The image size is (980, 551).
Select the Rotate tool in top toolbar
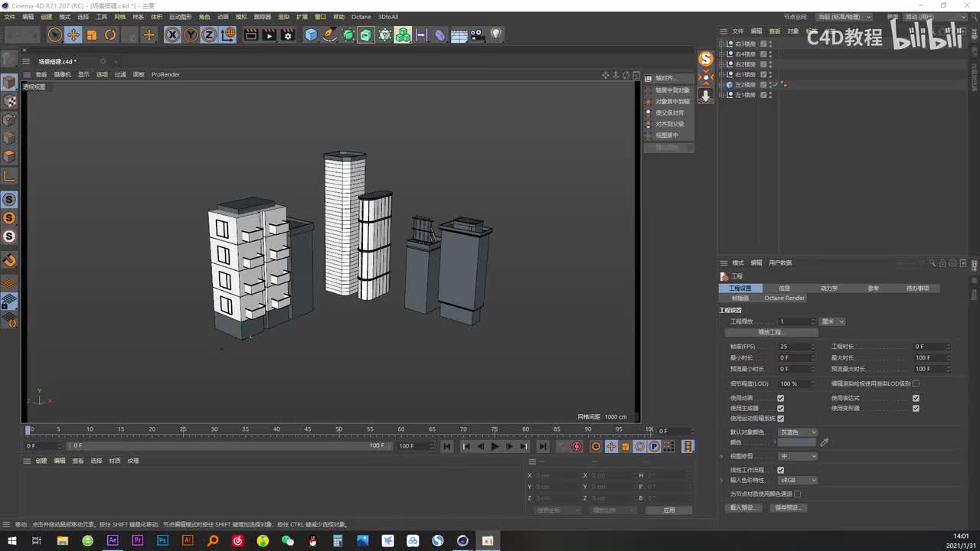(x=110, y=34)
